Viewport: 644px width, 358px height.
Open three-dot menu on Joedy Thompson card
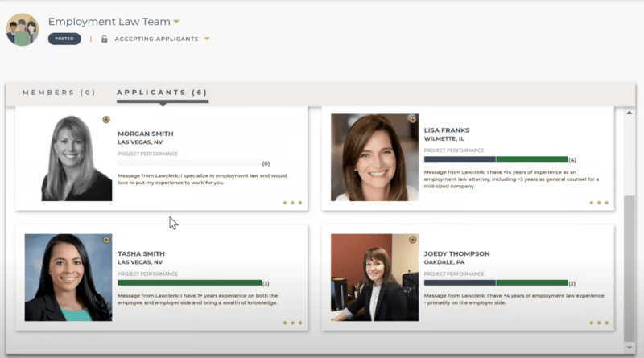[x=599, y=323]
